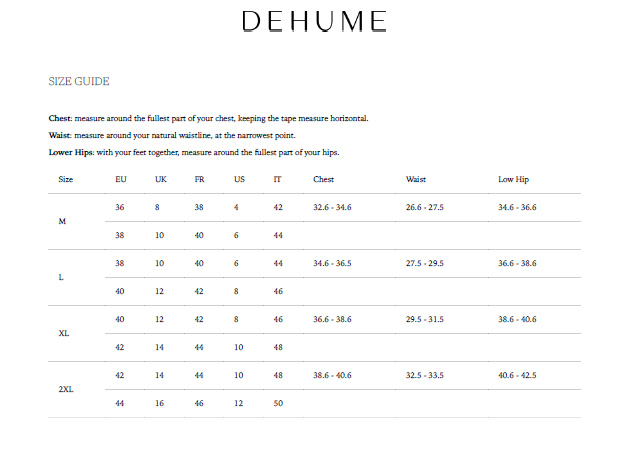Select the XL size row label
Screen dimensions: 622x474
64,333
